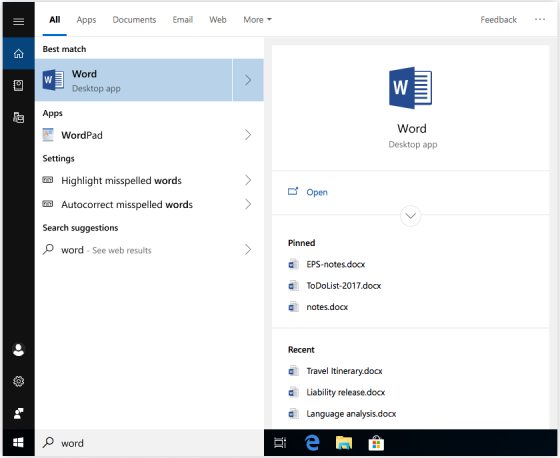Click the document icon of ToDoList-2017.docx
The height and width of the screenshot is (458, 560).
[x=293, y=286]
